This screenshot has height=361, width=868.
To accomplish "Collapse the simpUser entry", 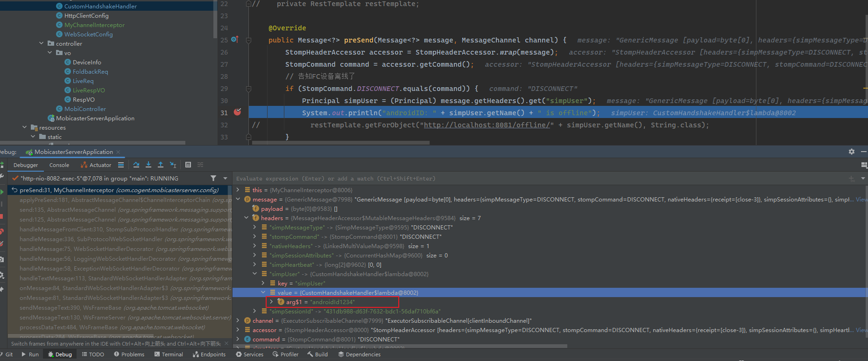I will (255, 274).
